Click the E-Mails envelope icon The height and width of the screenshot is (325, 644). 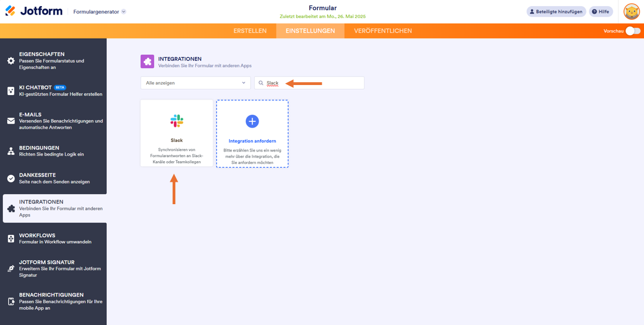coord(11,121)
